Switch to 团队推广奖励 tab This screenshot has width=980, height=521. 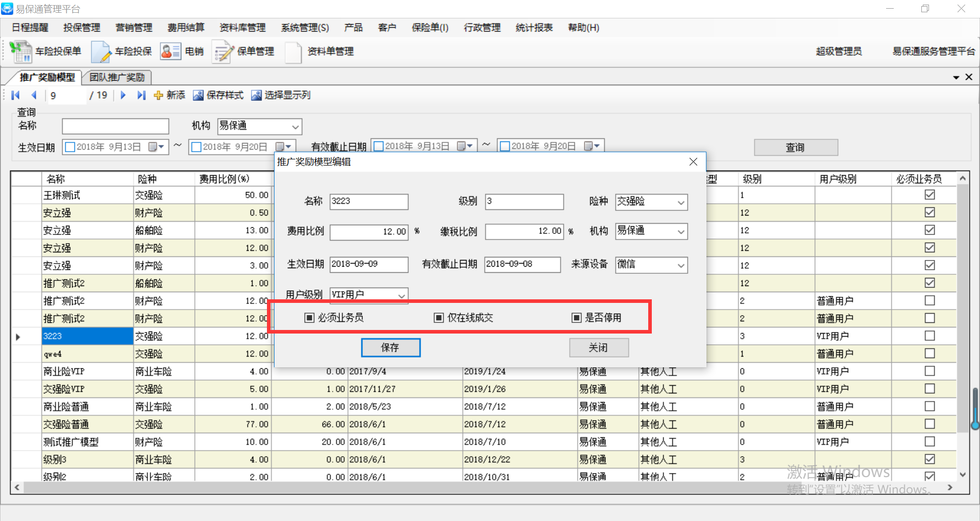point(117,77)
